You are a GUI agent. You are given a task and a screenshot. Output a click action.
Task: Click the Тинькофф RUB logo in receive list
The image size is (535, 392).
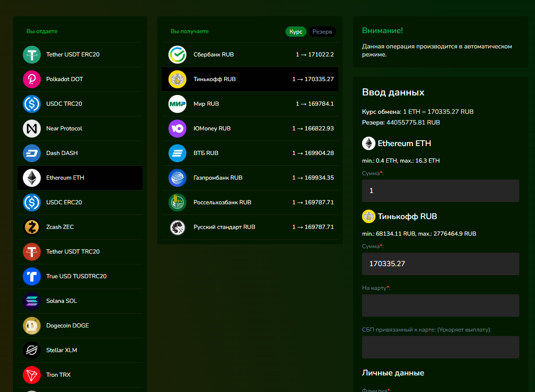coord(177,79)
